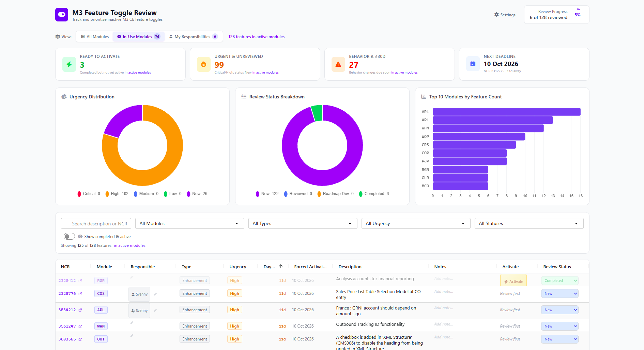Click the green lightning Ready to Activate icon
The height and width of the screenshot is (350, 644).
click(69, 64)
